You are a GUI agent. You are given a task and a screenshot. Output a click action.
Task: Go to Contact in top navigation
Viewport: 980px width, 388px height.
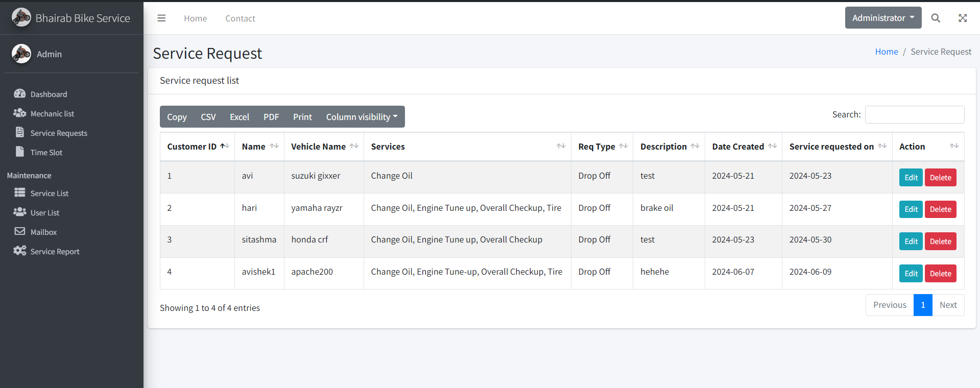click(x=240, y=18)
